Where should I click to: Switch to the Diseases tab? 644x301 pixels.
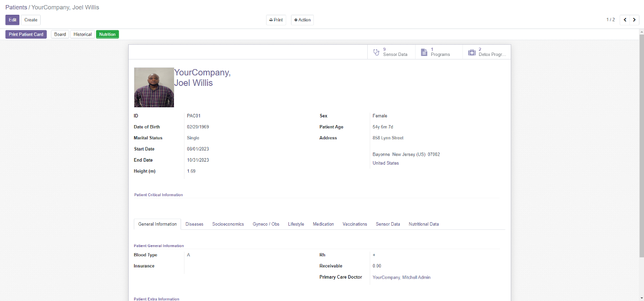pos(194,224)
